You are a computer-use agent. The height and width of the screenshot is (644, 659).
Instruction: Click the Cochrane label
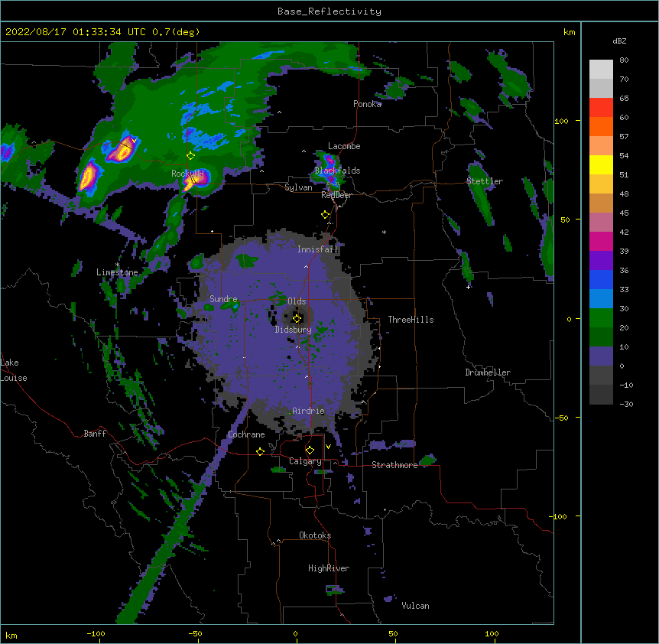[246, 434]
